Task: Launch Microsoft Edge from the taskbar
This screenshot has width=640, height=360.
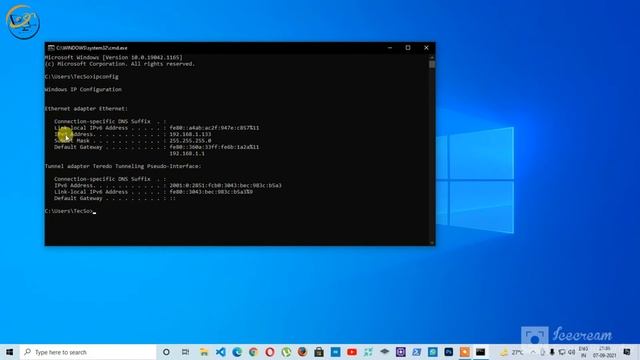Action: [x=237, y=352]
